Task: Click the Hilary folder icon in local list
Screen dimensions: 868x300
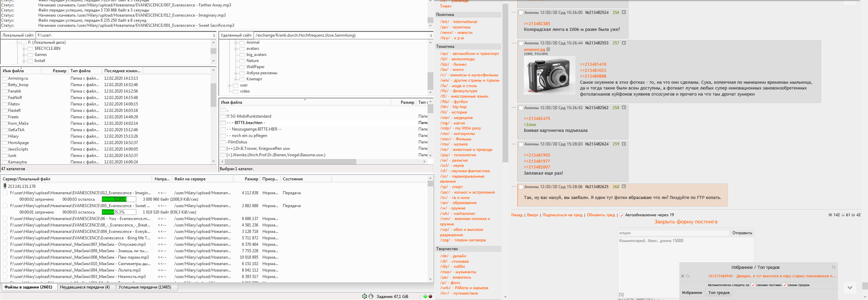Action: pos(5,136)
